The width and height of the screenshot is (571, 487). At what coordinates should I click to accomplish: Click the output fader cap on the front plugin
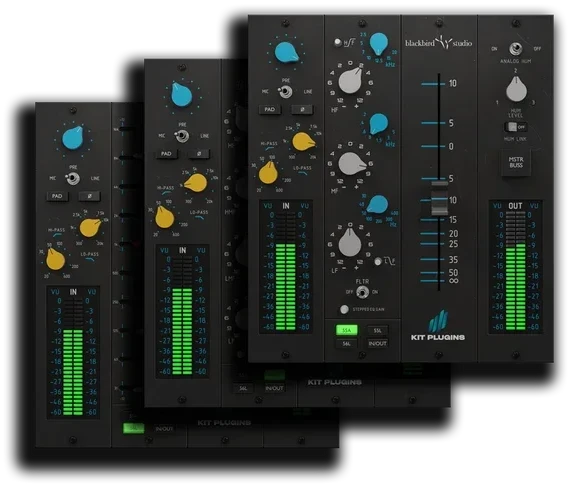(x=440, y=198)
